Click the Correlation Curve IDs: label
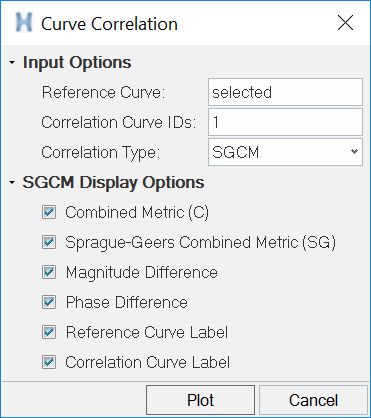Image resolution: width=371 pixels, height=418 pixels. point(118,122)
